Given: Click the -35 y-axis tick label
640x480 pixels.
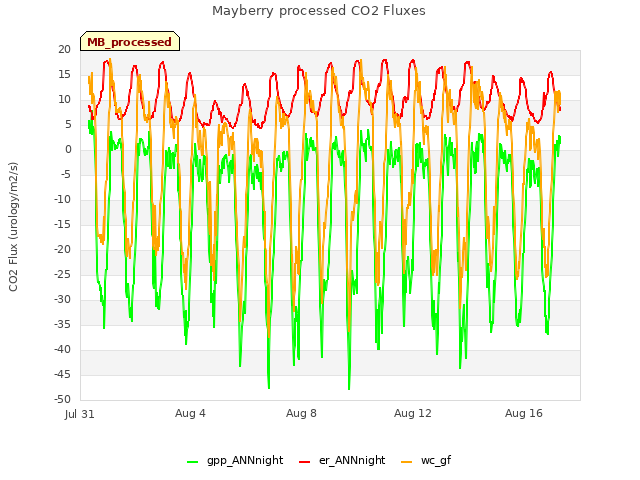Looking at the screenshot, I should tap(63, 324).
